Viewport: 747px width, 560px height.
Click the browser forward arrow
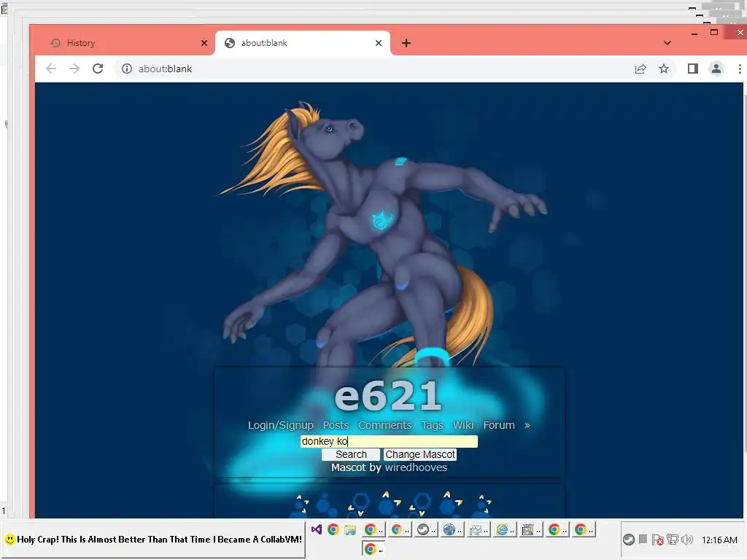pyautogui.click(x=74, y=69)
